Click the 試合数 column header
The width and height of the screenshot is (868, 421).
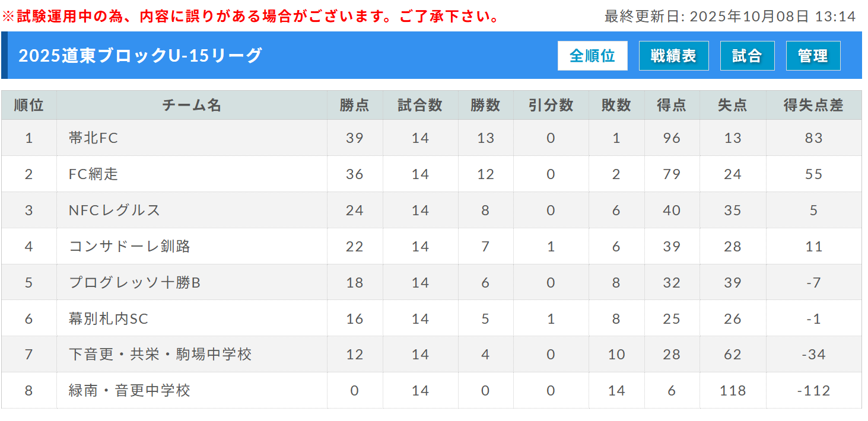click(420, 106)
